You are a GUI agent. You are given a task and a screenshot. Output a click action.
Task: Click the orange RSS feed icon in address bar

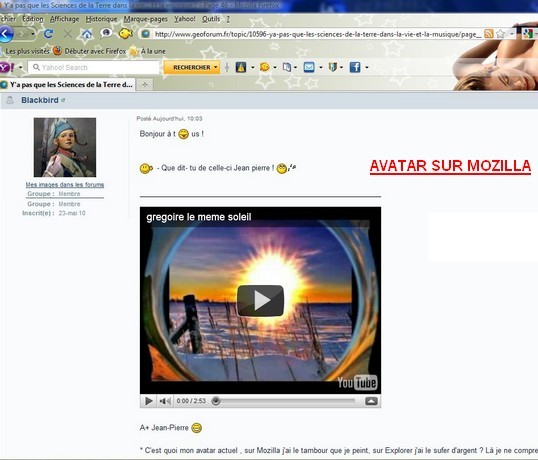pos(489,34)
